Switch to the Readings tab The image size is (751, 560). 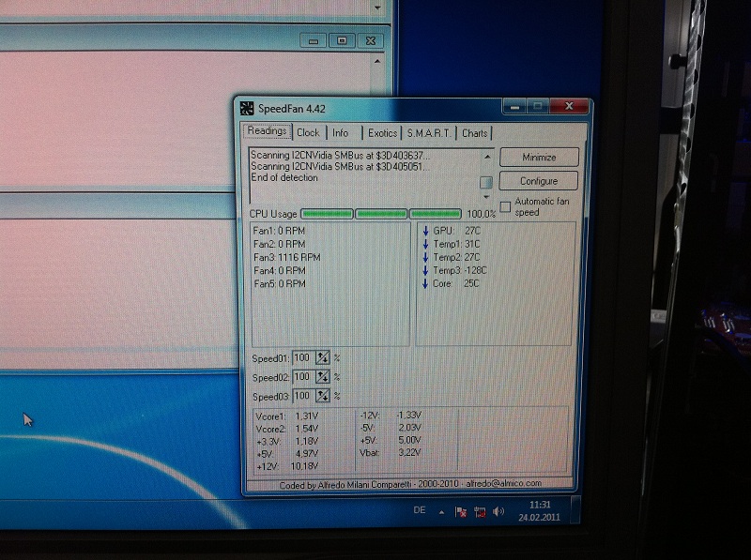pyautogui.click(x=268, y=131)
